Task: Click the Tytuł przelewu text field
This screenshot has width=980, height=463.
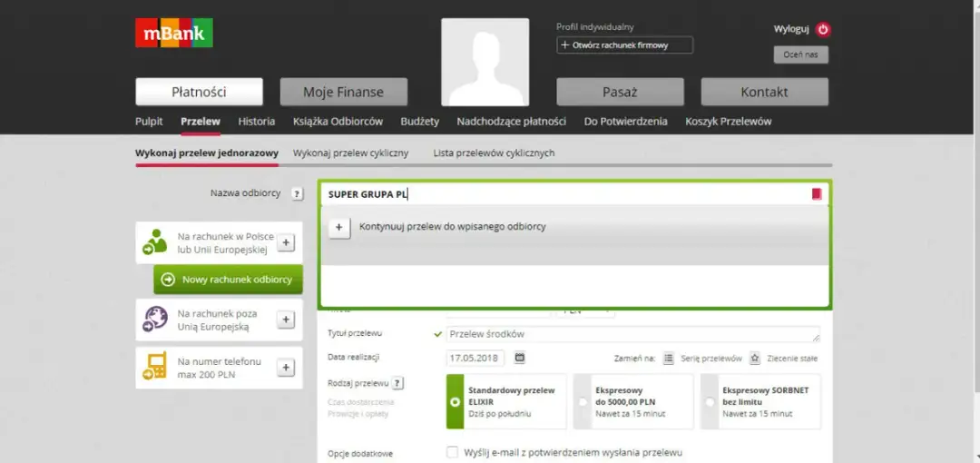Action: click(x=633, y=334)
